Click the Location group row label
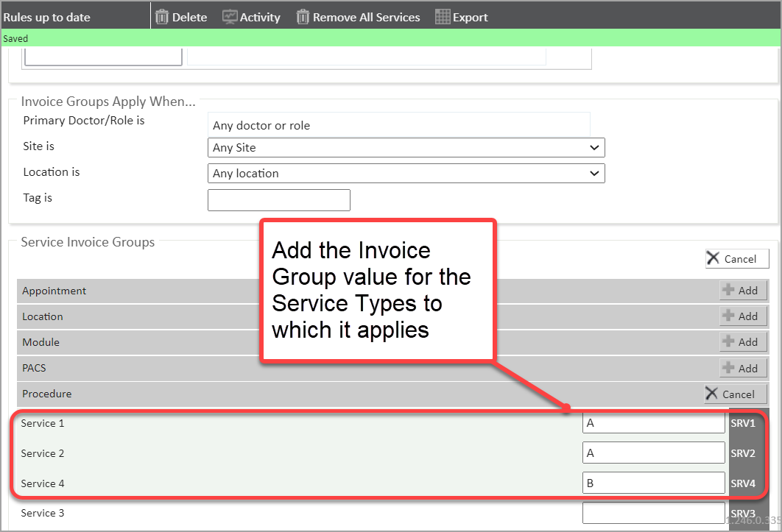 click(x=43, y=316)
